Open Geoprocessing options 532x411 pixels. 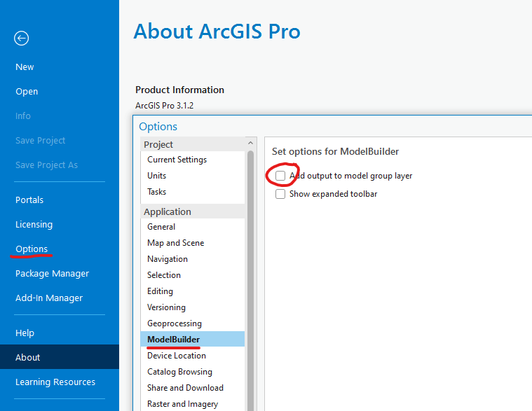click(x=192, y=323)
